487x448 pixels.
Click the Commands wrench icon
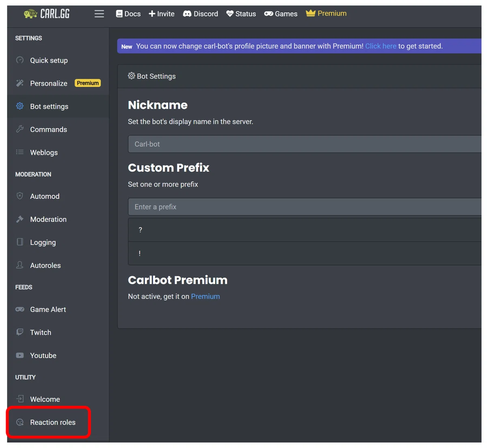coord(20,129)
